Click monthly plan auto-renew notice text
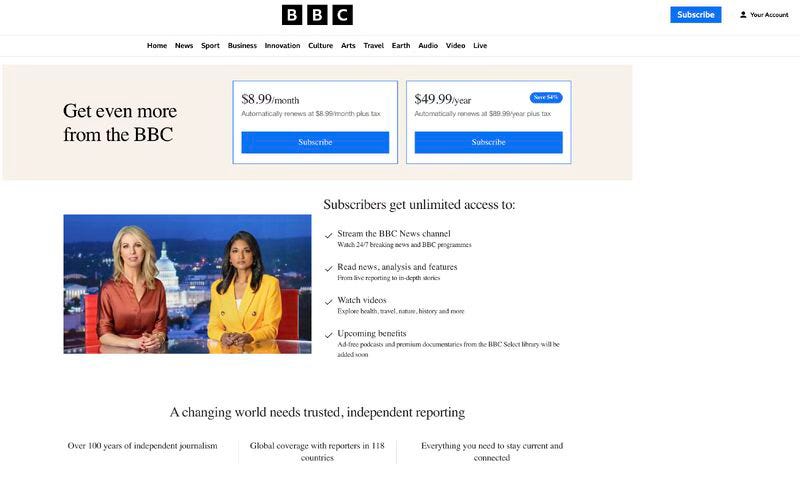The width and height of the screenshot is (800, 489). tap(311, 114)
